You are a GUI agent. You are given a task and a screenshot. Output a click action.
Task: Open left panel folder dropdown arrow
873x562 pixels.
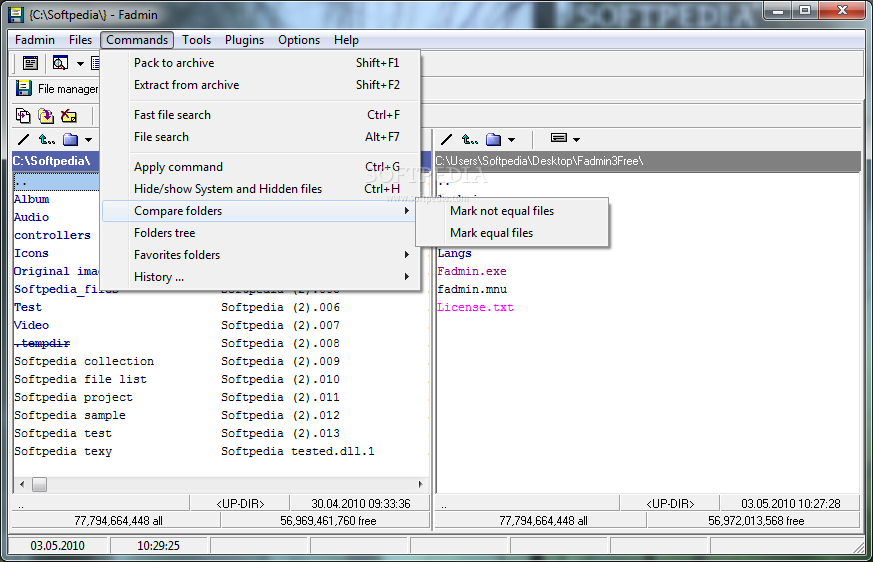click(88, 140)
